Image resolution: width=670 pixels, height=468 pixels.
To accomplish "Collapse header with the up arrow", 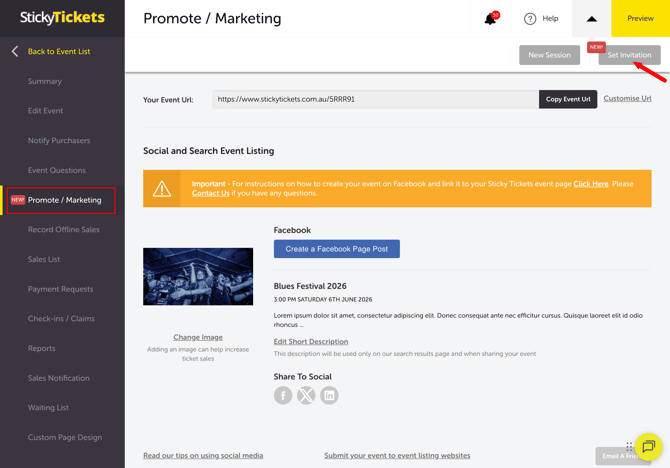I will (x=591, y=19).
